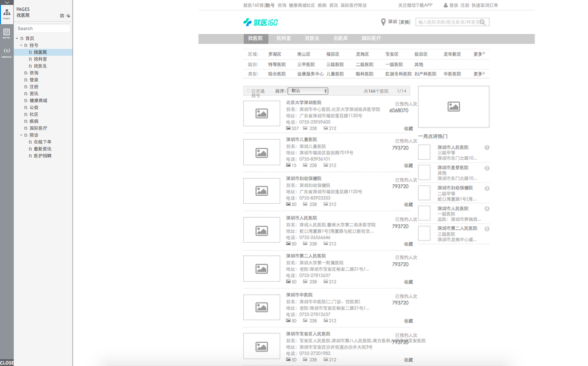Click the hospital name search input field
This screenshot has height=366, width=588.
(x=452, y=22)
